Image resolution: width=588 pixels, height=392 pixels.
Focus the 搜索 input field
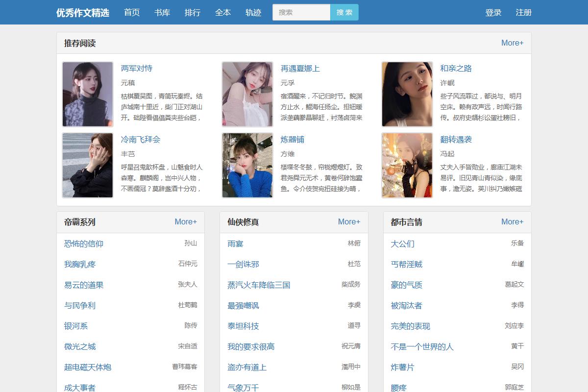click(301, 12)
